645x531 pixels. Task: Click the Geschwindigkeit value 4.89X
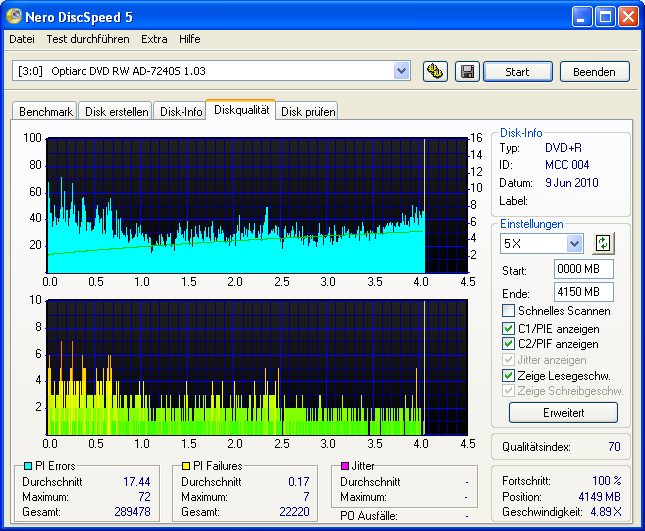606,512
